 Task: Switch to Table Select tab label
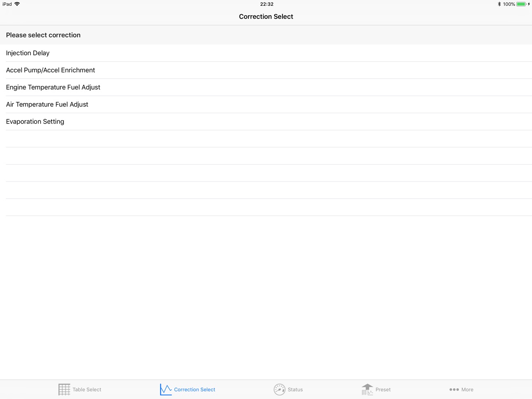tap(87, 390)
